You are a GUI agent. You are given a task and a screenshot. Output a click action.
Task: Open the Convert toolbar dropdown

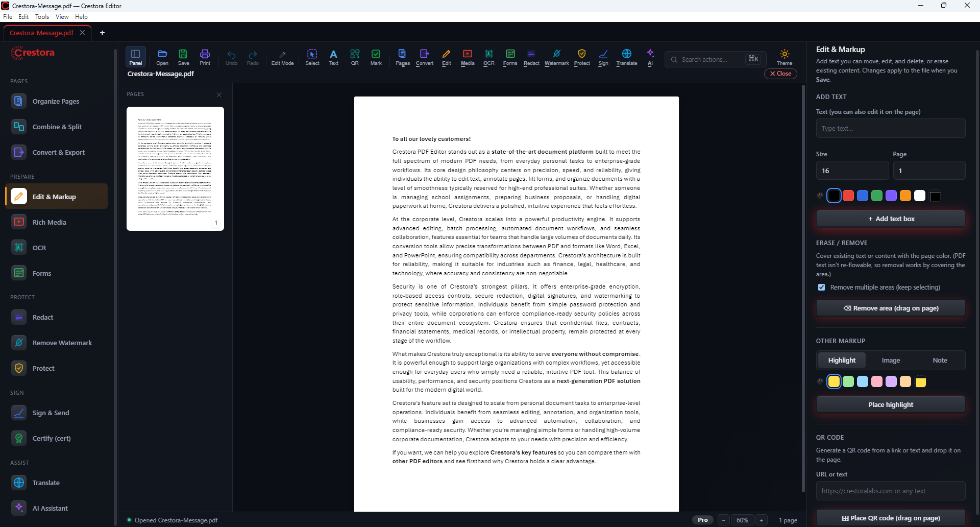(x=425, y=57)
